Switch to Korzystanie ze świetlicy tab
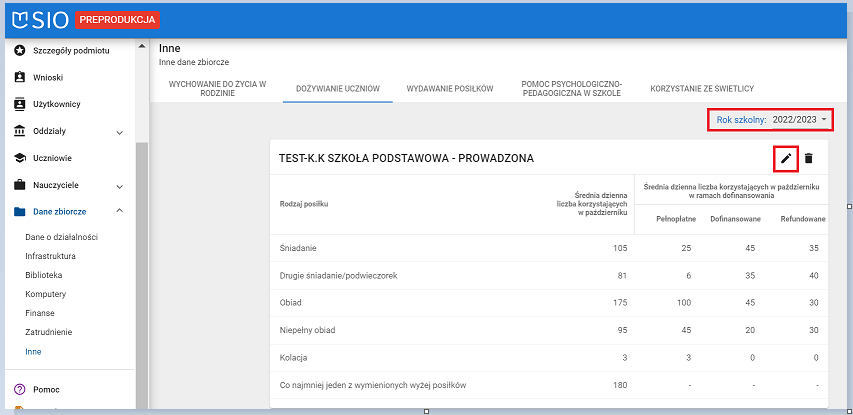This screenshot has width=853, height=415. (702, 89)
